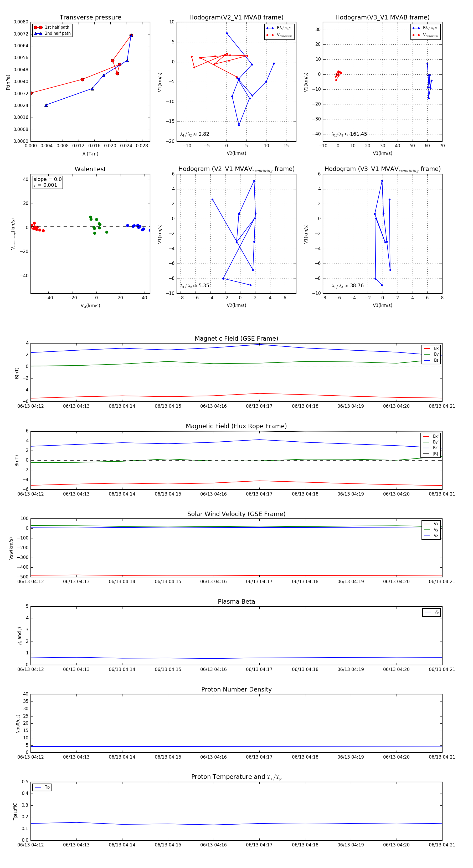Click the 'Magnetic Field (GSE Frame)' title
473x868 pixels.
click(236, 339)
